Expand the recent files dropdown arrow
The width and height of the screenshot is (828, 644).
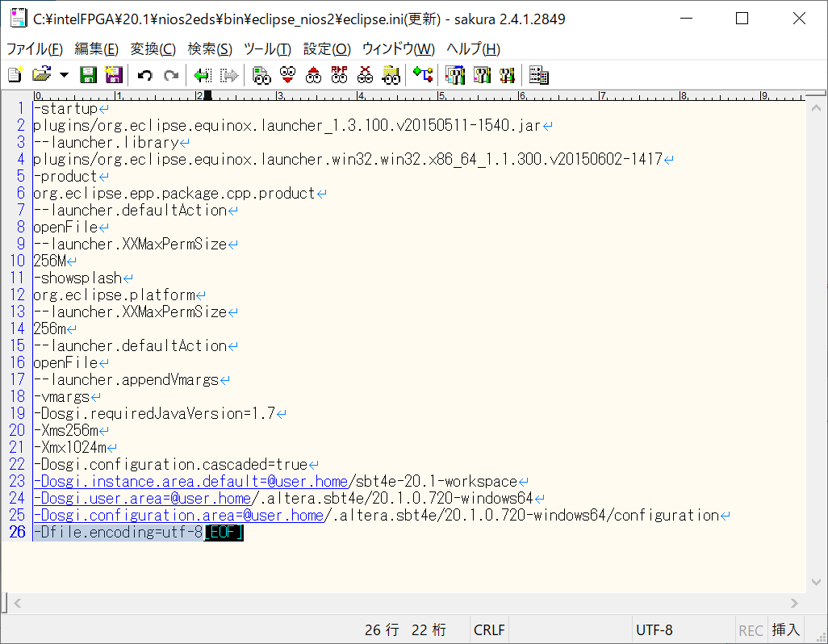click(x=64, y=75)
